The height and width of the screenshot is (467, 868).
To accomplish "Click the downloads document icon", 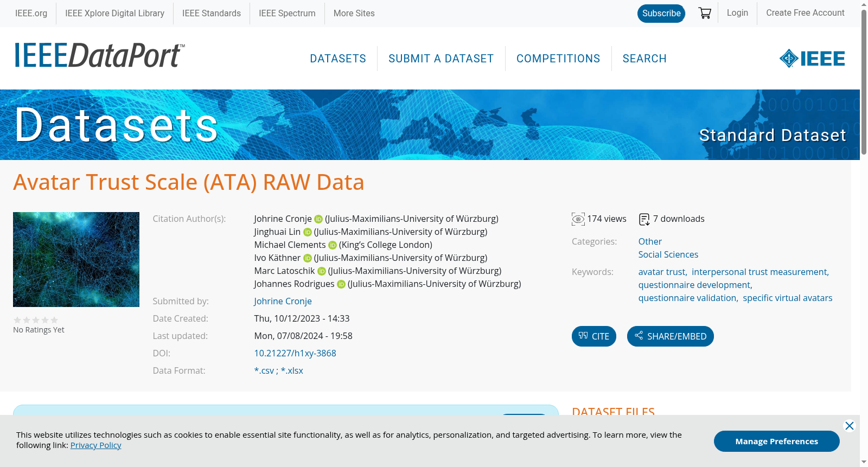I will tap(644, 219).
